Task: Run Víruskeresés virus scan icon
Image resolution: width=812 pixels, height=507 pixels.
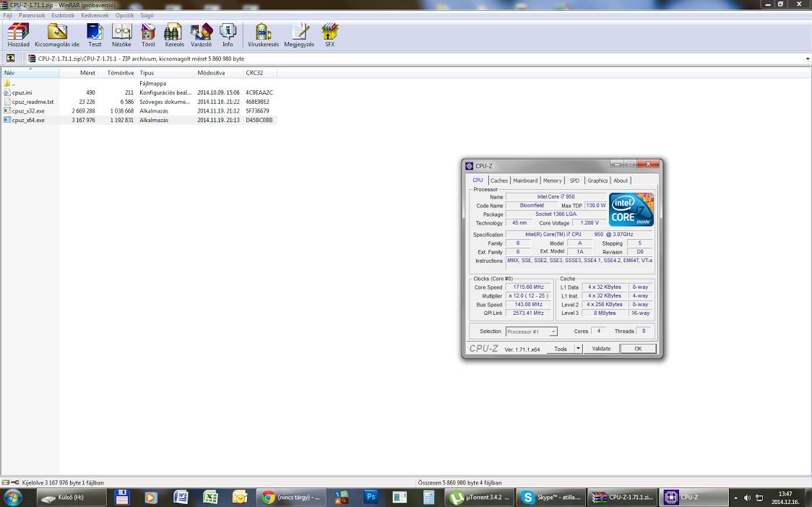Action: (x=263, y=35)
